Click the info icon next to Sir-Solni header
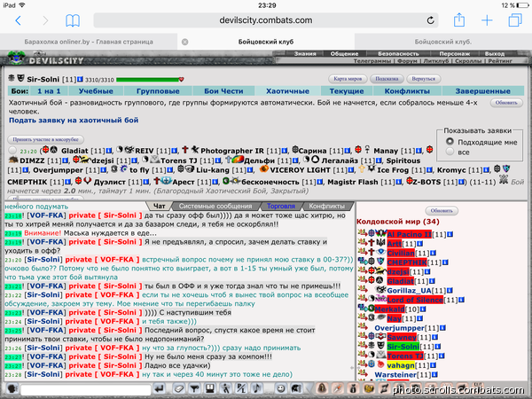Image resolution: width=532 pixels, height=399 pixels. pyautogui.click(x=80, y=79)
